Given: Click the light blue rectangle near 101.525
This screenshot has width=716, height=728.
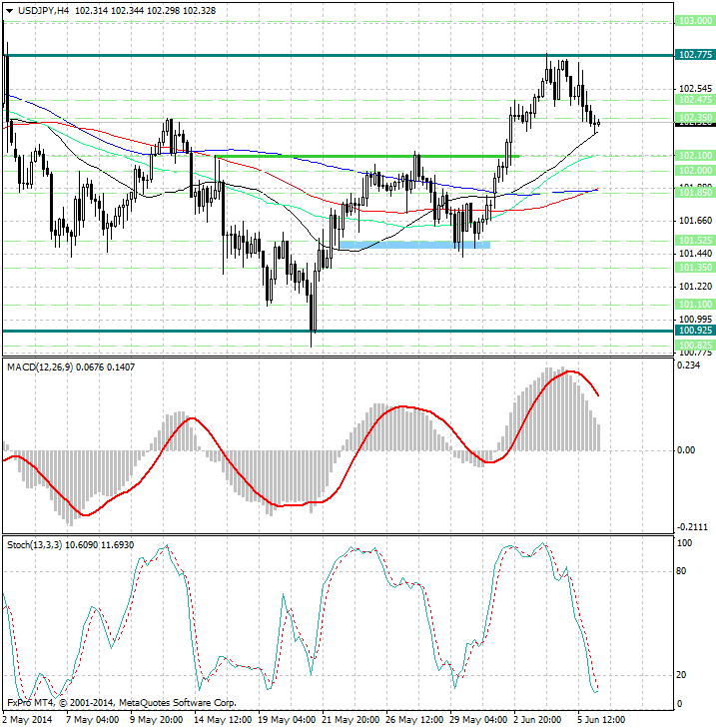Looking at the screenshot, I should 414,245.
